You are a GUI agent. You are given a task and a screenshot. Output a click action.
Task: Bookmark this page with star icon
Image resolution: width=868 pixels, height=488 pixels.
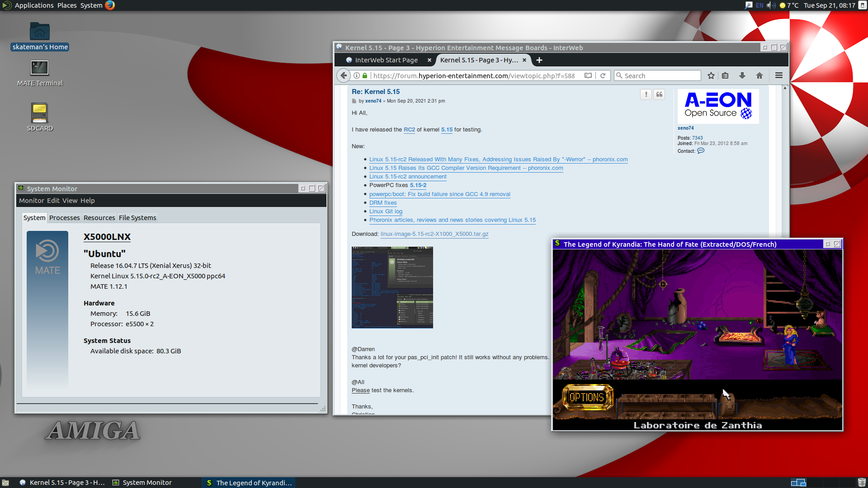[711, 75]
